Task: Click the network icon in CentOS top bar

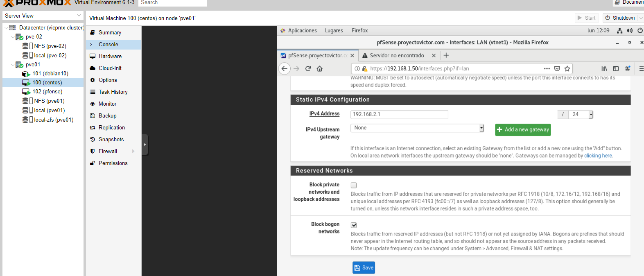Action: point(620,30)
